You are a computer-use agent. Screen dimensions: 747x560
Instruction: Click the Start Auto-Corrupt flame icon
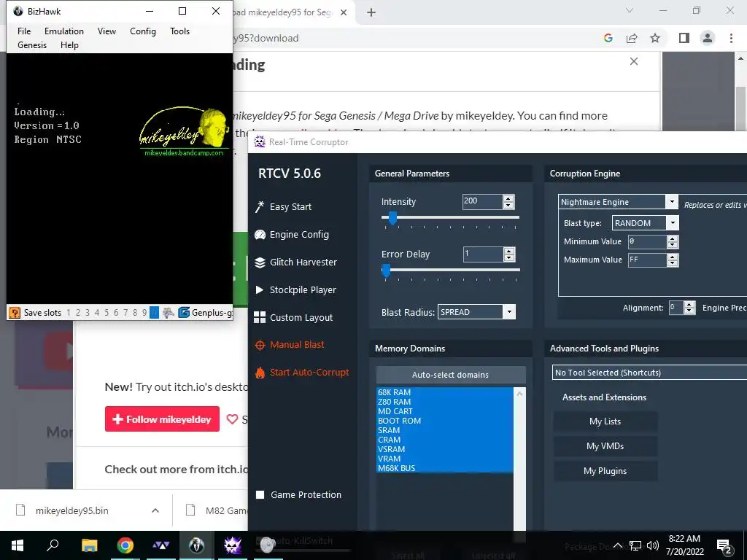point(260,373)
